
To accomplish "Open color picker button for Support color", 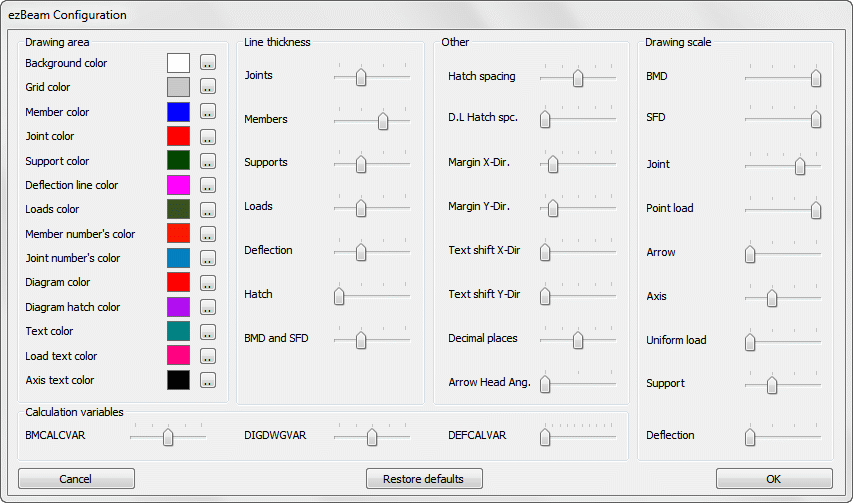I will (208, 161).
